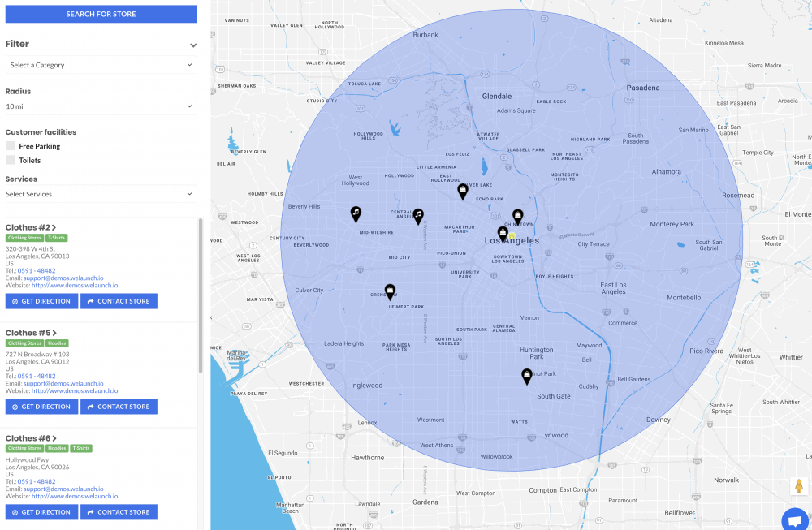Open the pin near Huntington Park
The width and height of the screenshot is (812, 530).
click(526, 376)
